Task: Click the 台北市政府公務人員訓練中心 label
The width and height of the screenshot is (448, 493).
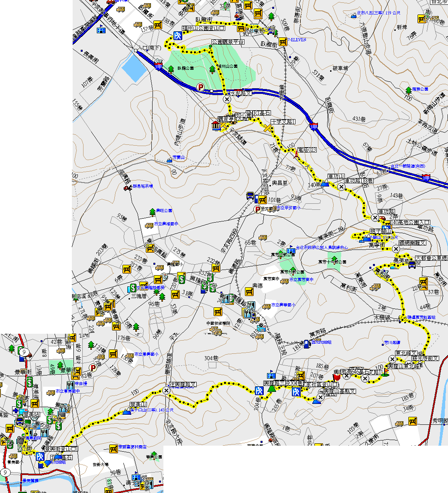Action: 322,248
